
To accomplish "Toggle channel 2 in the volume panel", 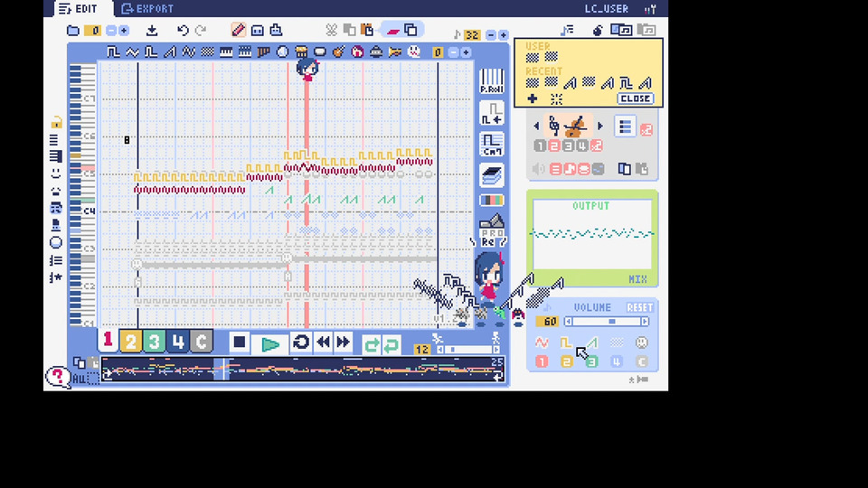I will click(x=566, y=361).
